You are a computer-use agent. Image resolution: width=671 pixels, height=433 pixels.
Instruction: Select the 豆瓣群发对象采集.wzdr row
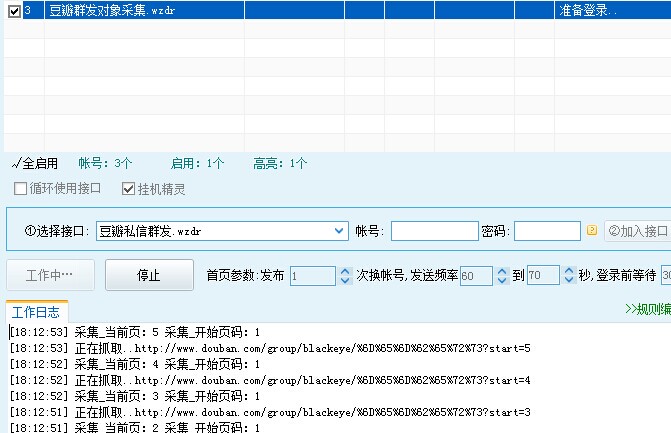200,11
